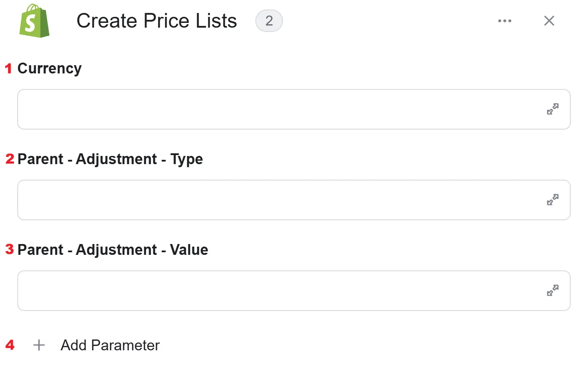
Task: Expand the Parent - Adjustment - Value field editor
Action: [x=553, y=291]
